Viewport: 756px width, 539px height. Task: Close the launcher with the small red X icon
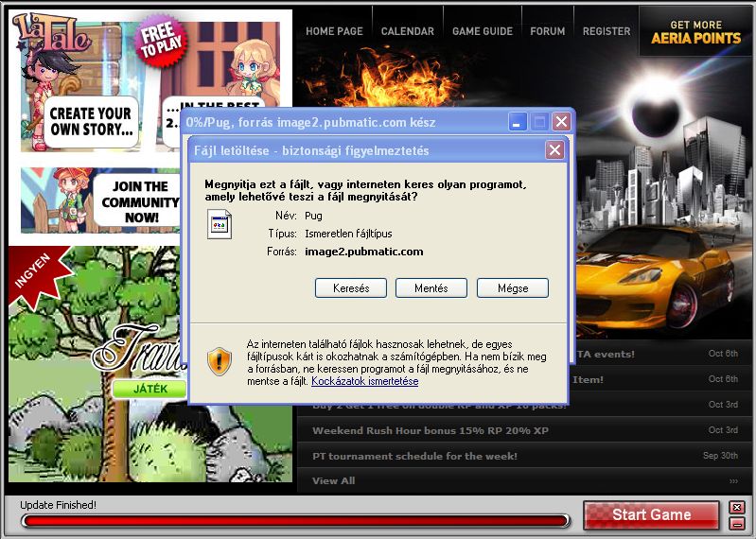pyautogui.click(x=737, y=507)
